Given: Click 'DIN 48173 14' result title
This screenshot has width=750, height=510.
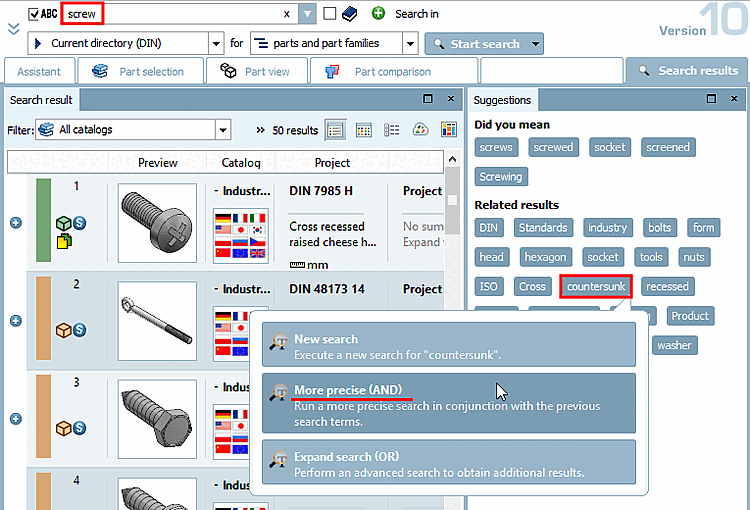Looking at the screenshot, I should (x=327, y=289).
